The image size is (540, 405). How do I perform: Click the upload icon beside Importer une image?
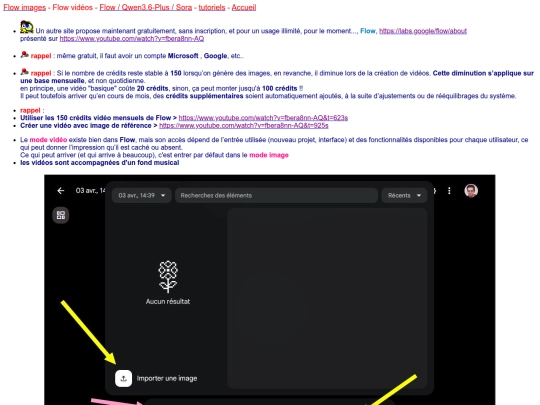click(123, 378)
